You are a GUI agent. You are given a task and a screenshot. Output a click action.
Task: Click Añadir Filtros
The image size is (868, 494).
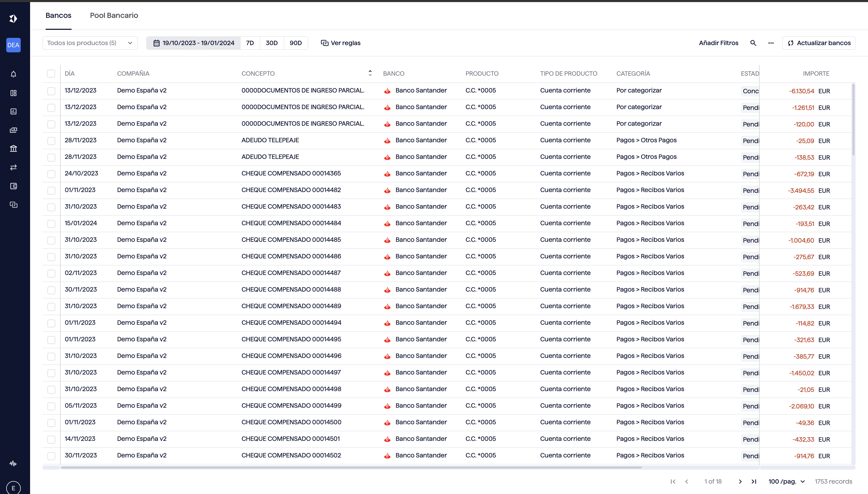pyautogui.click(x=718, y=43)
